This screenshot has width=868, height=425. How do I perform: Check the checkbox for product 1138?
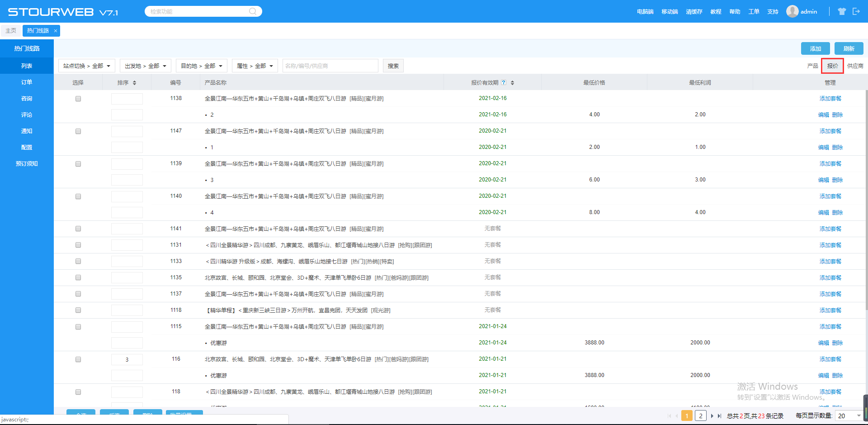coord(78,99)
